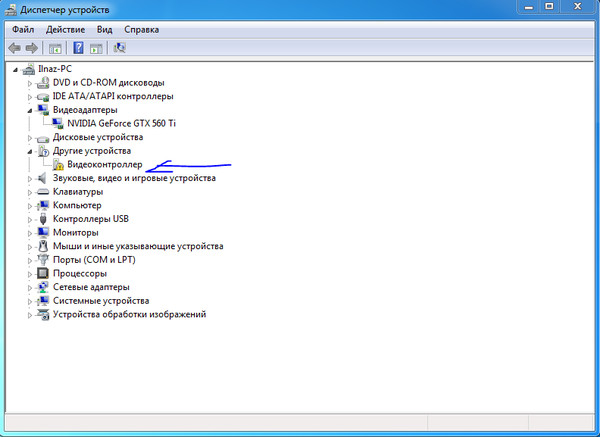Collapse Другие устройства category

coord(30,152)
